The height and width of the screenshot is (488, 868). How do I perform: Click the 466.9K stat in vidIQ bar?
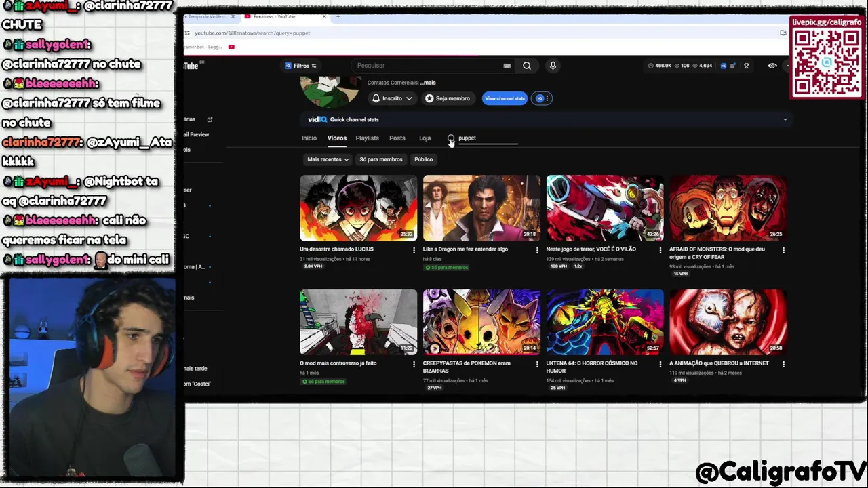tap(660, 66)
